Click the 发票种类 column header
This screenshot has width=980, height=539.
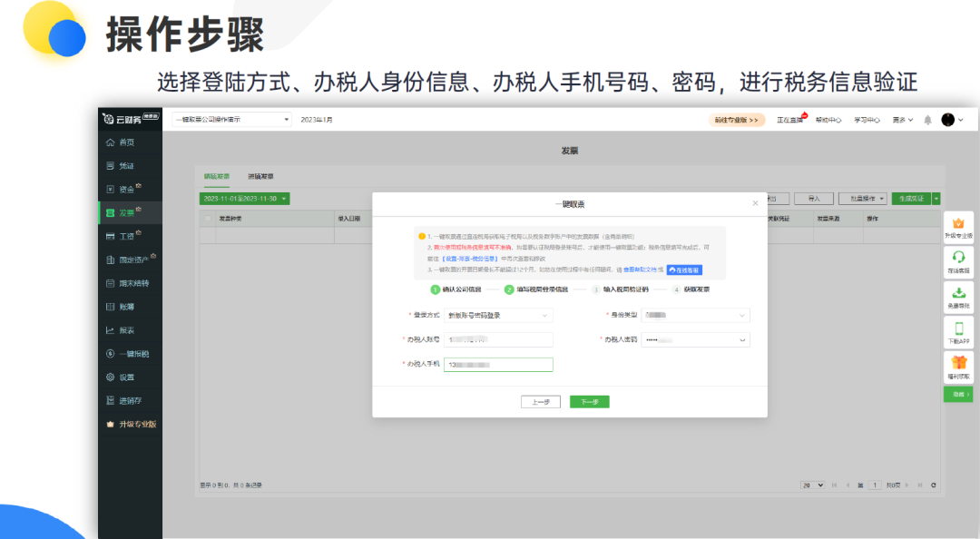(230, 218)
